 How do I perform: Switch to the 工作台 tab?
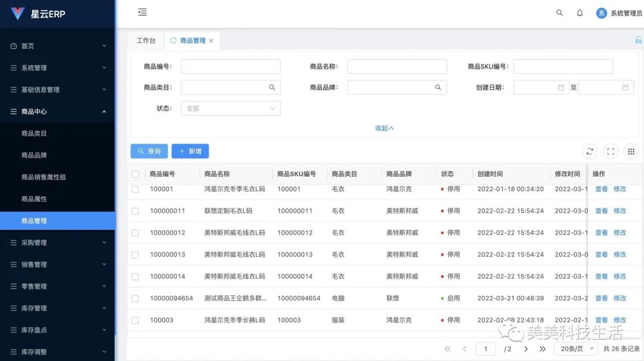point(145,40)
